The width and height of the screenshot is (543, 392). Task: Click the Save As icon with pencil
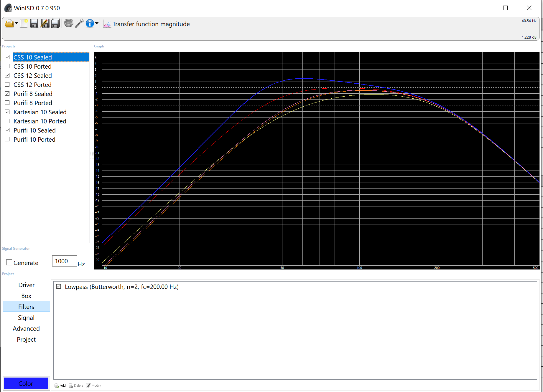[45, 24]
